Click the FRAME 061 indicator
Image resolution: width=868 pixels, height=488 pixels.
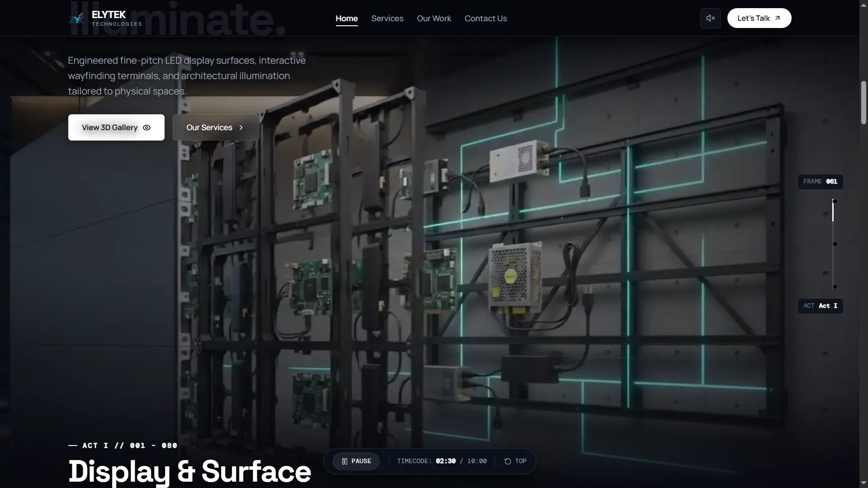tap(820, 182)
